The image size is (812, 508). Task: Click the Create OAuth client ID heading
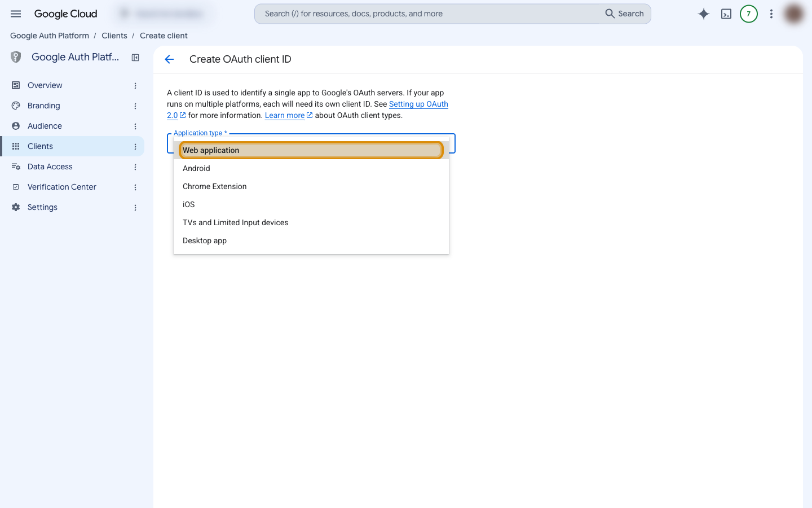click(240, 59)
